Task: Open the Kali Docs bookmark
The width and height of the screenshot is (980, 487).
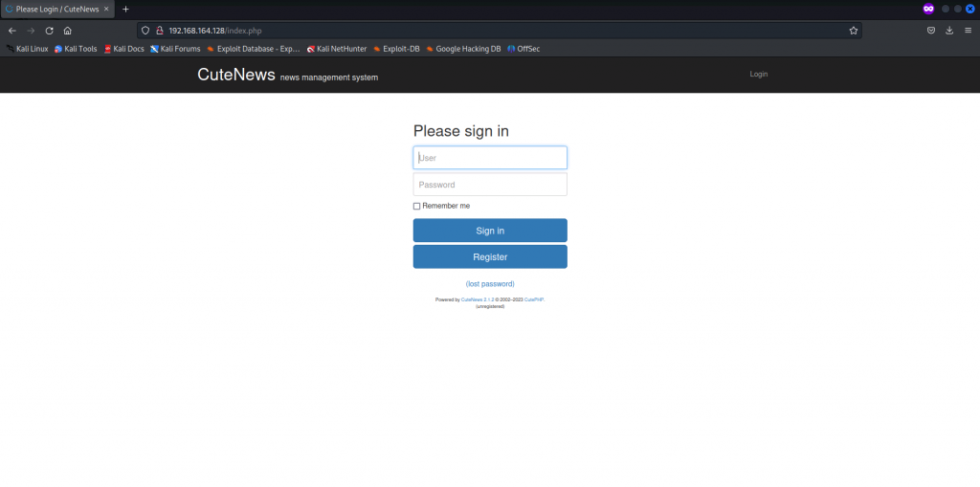Action: pos(123,49)
